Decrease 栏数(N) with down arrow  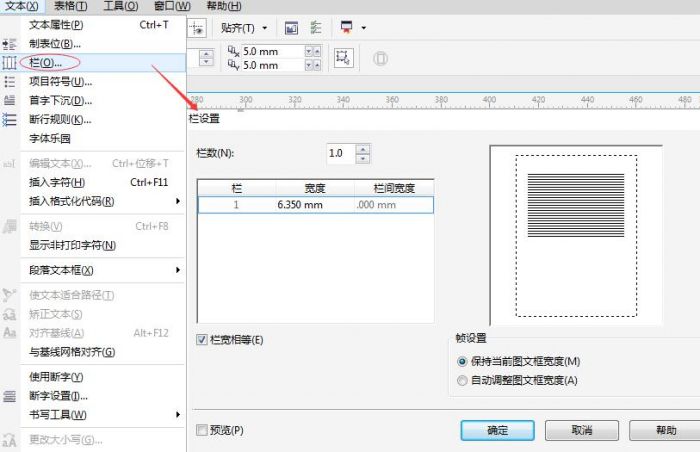363,159
